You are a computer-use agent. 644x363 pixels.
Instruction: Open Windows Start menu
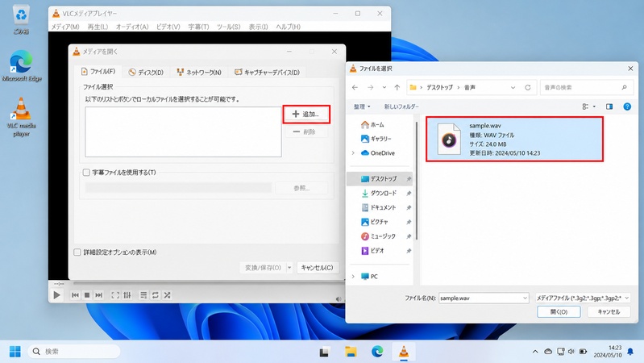tap(15, 352)
